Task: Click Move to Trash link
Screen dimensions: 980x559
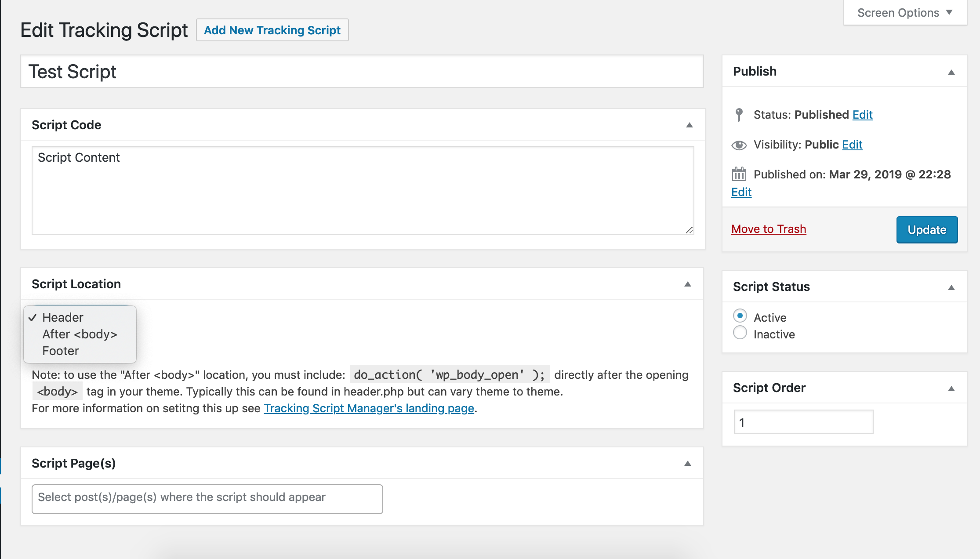Action: pyautogui.click(x=769, y=229)
